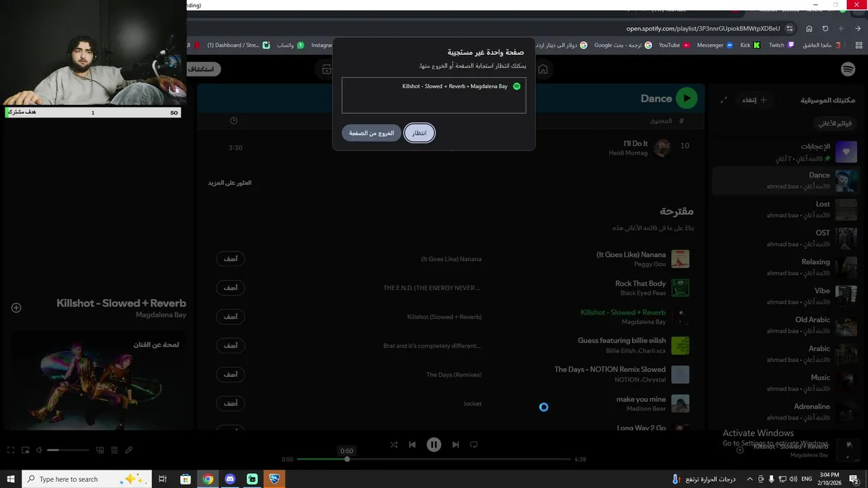Screen dimensions: 868x488
Task: Open Spotify Home via the house icon
Action: click(542, 69)
